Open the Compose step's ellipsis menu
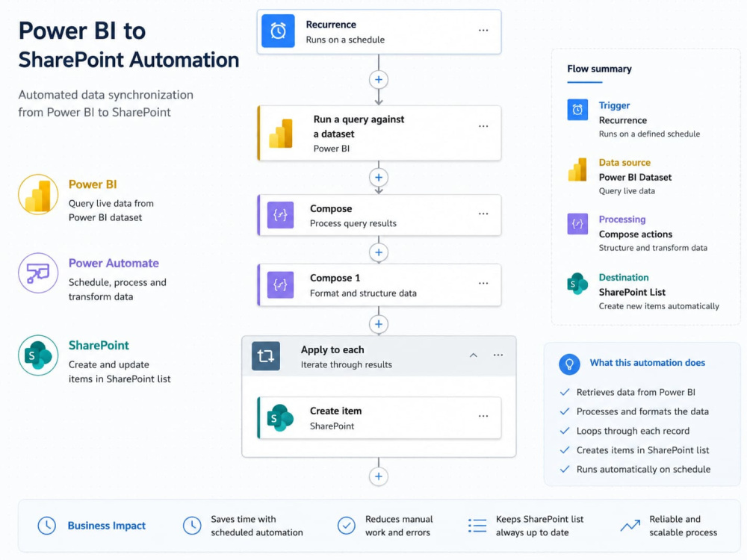This screenshot has width=747, height=560. [x=483, y=214]
